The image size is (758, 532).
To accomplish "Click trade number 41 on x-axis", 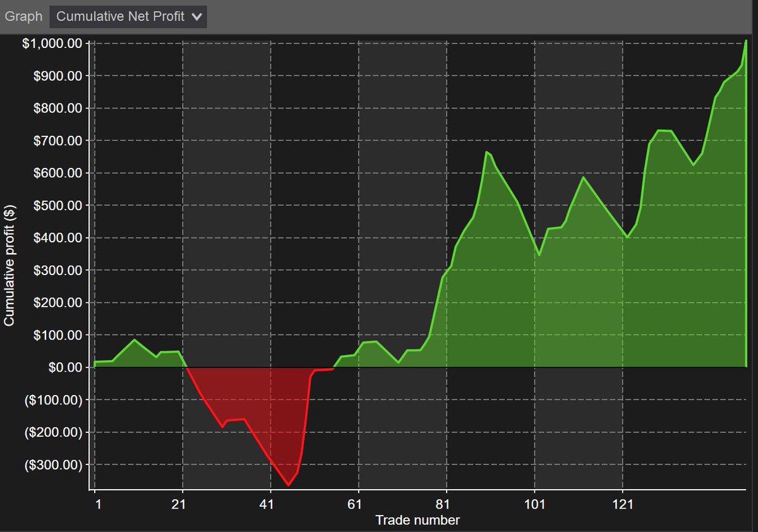I will tap(268, 504).
